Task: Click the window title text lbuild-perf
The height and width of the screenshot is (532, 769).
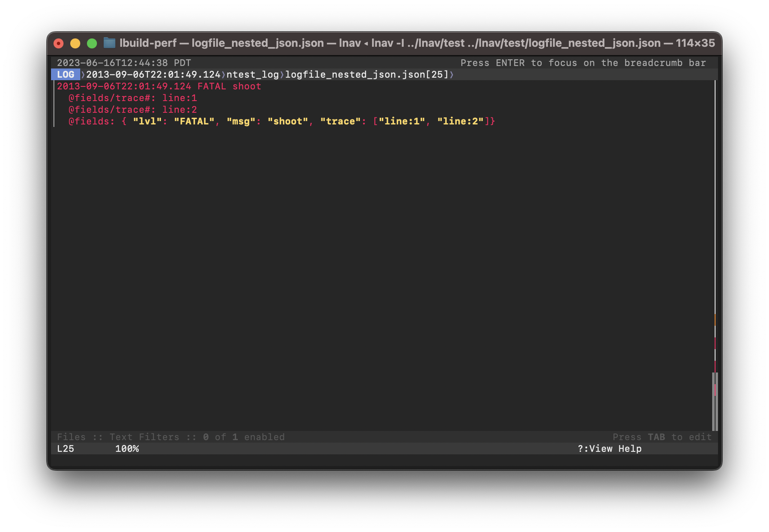Action: point(148,43)
